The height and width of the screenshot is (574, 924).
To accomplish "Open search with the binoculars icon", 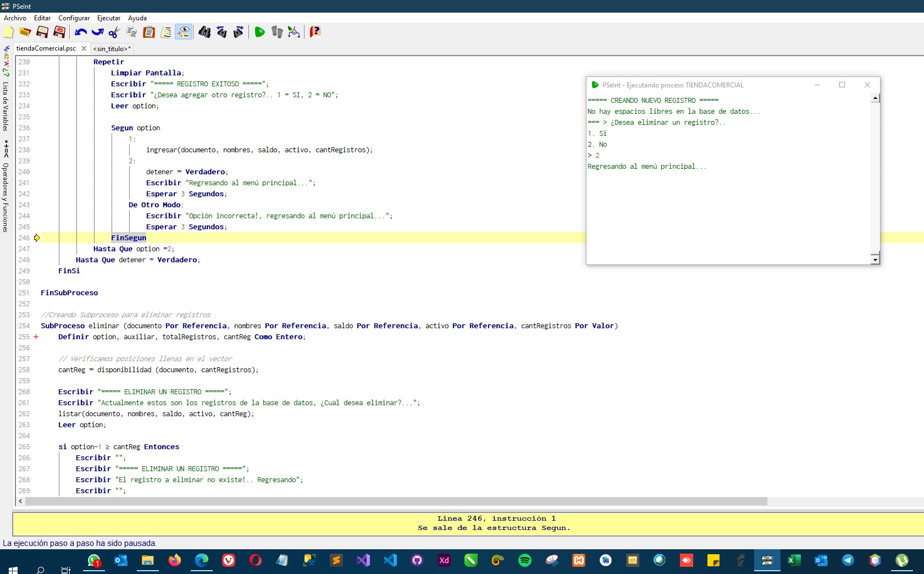I will [x=204, y=32].
